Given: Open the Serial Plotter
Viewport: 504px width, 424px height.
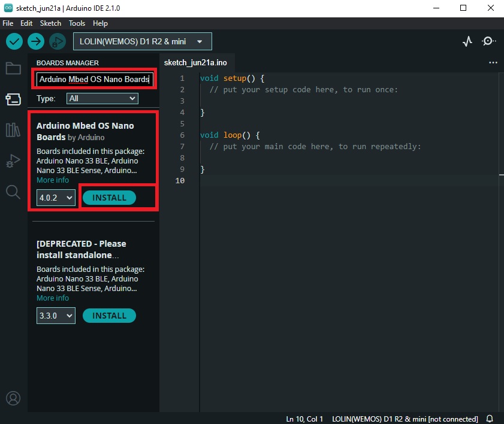Looking at the screenshot, I should pyautogui.click(x=467, y=41).
